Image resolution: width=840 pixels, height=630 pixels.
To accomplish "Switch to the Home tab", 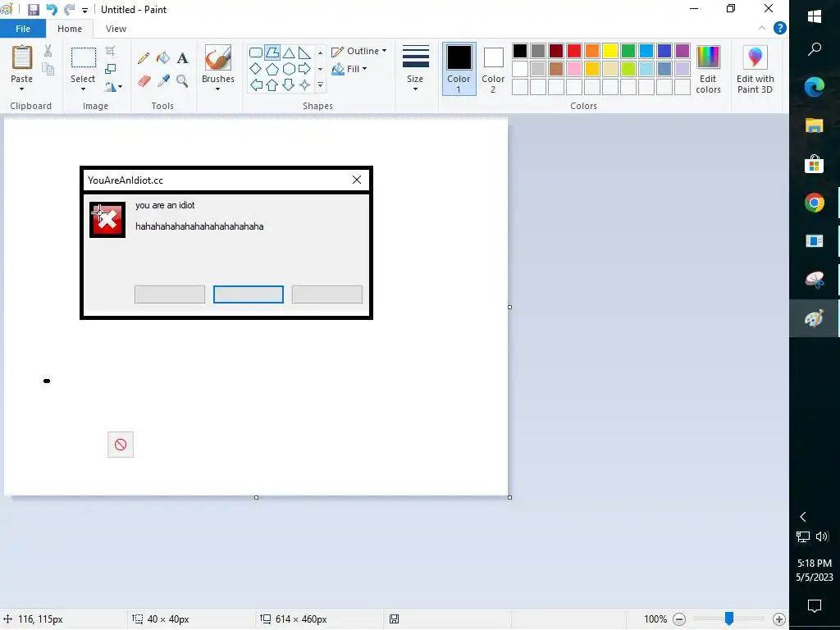I will (70, 29).
